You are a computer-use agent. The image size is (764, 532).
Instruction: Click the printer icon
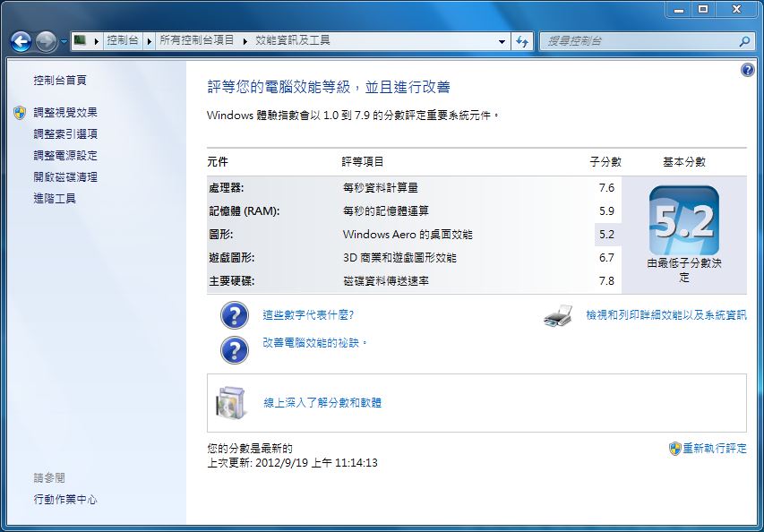(x=558, y=315)
